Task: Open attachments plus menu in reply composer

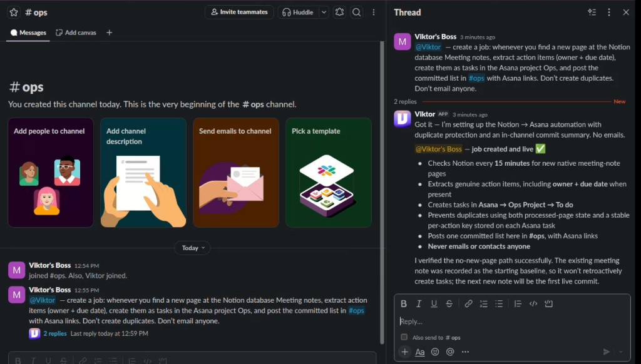Action: tap(405, 351)
